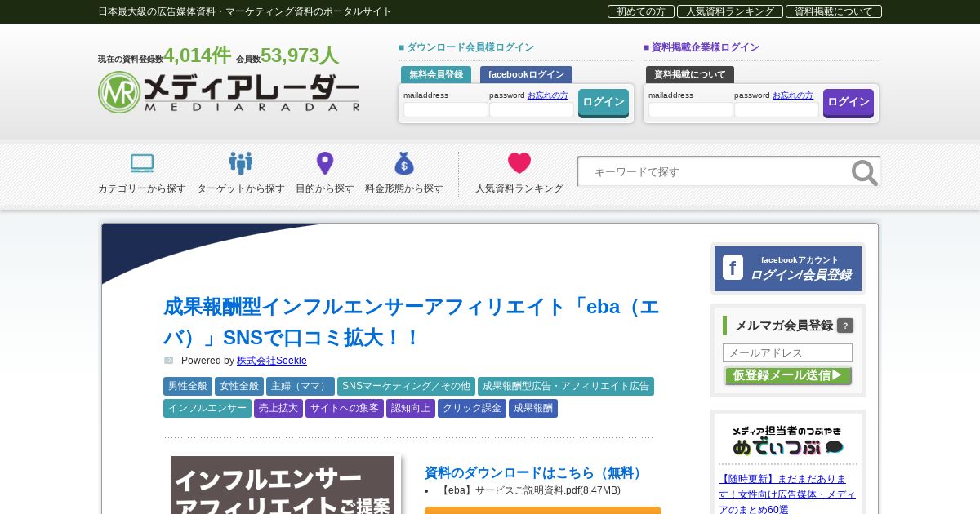Click the question mark help icon beside メルマガ会員登録

[x=845, y=326]
